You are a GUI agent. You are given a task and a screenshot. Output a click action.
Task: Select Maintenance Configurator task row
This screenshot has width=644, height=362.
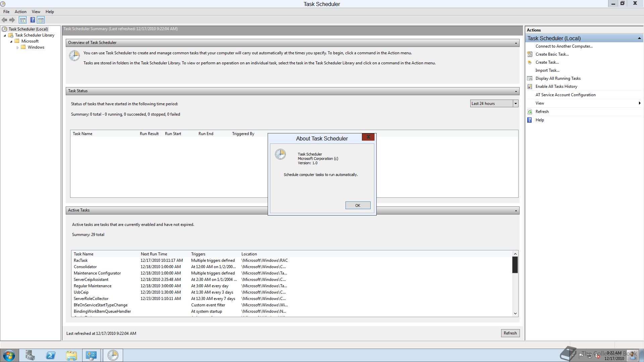pyautogui.click(x=292, y=273)
